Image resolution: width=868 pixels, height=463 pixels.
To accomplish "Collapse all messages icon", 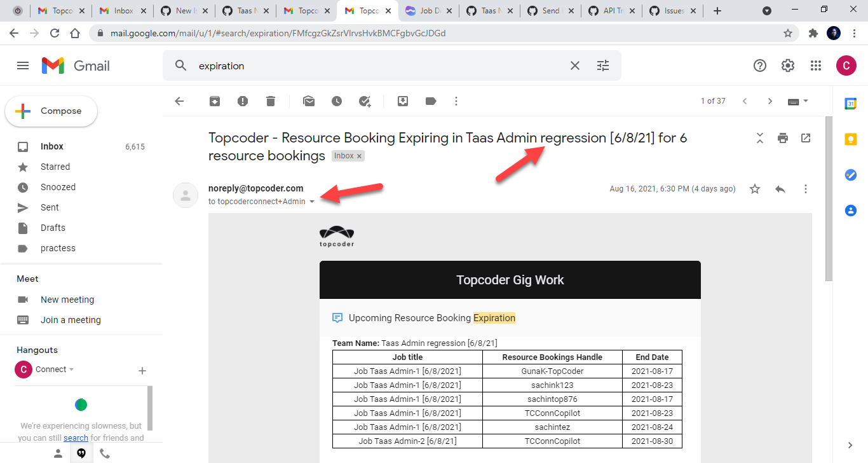I will coord(760,138).
